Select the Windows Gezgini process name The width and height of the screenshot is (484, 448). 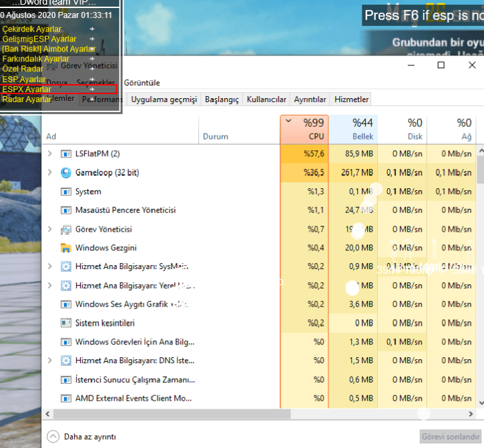click(x=106, y=248)
